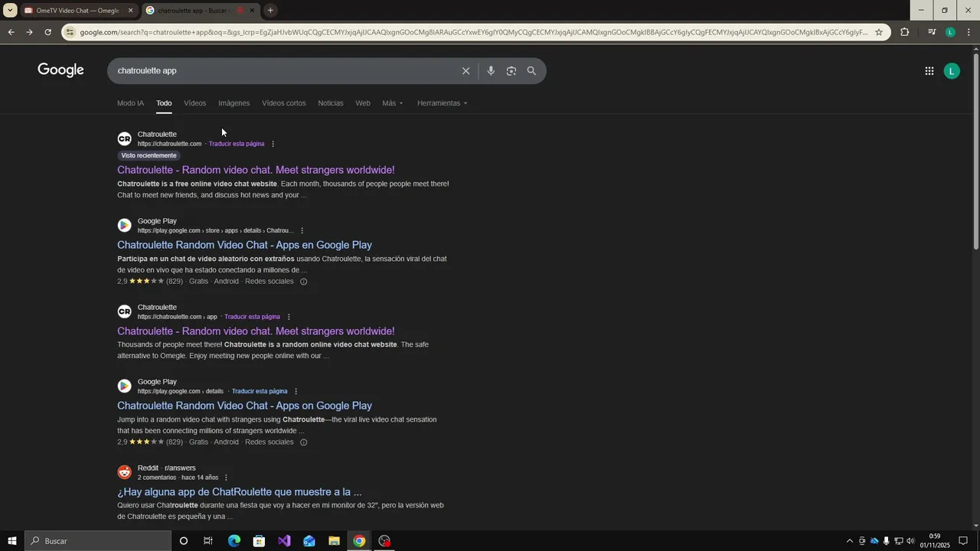This screenshot has height=551, width=980.
Task: Open the tab search dropdown
Action: coord(10,11)
